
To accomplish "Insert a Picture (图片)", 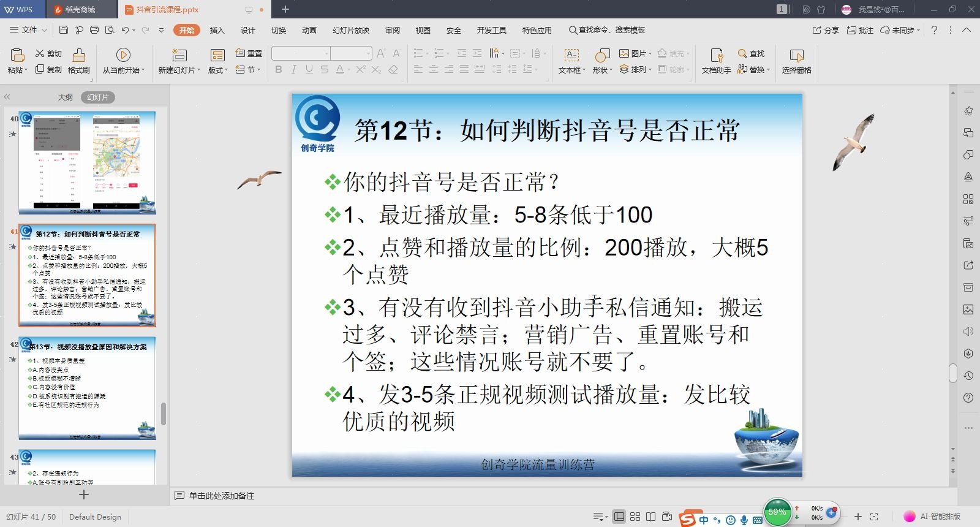I will [x=635, y=53].
